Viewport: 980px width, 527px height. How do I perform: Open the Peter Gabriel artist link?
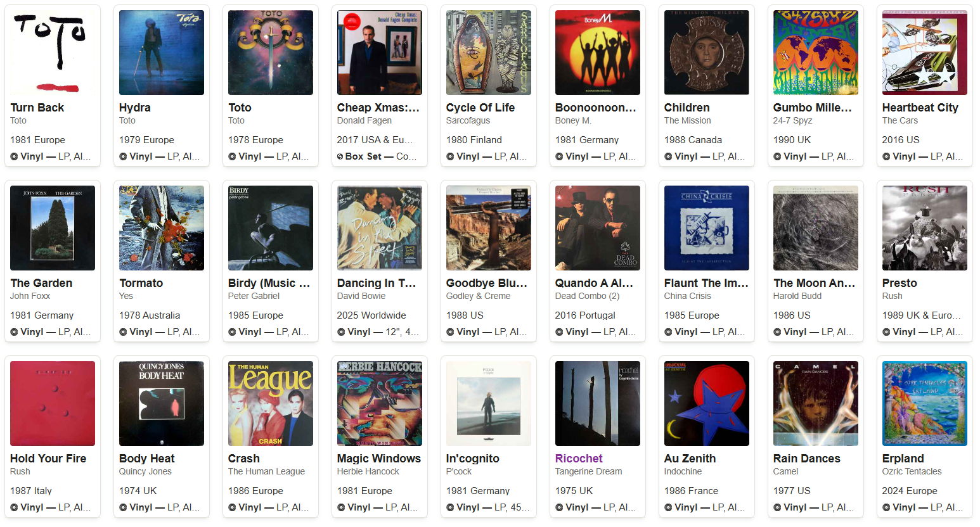point(254,296)
